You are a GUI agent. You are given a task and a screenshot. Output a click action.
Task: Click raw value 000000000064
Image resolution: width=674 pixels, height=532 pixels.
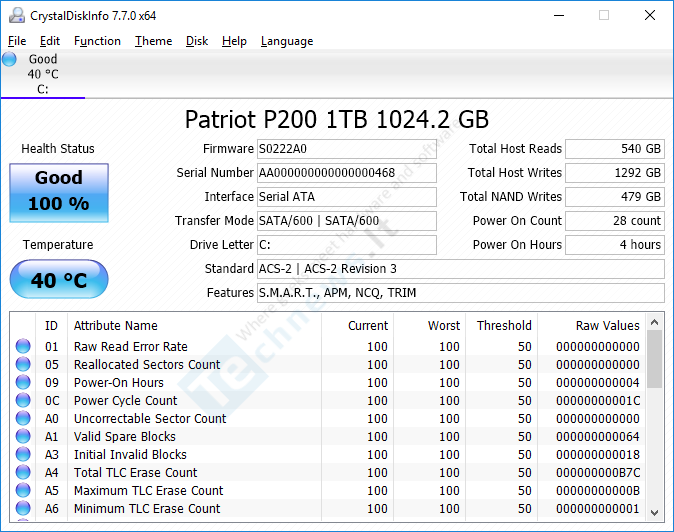pyautogui.click(x=598, y=437)
